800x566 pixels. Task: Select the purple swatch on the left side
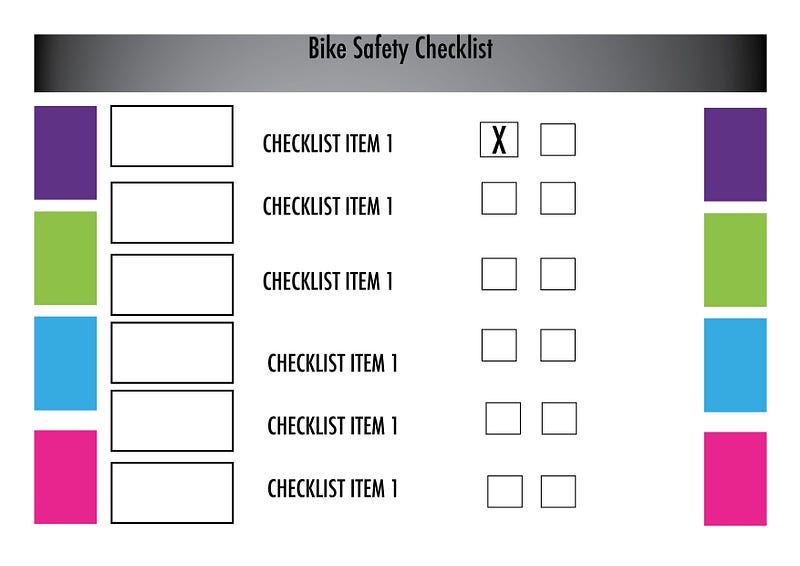[x=65, y=153]
